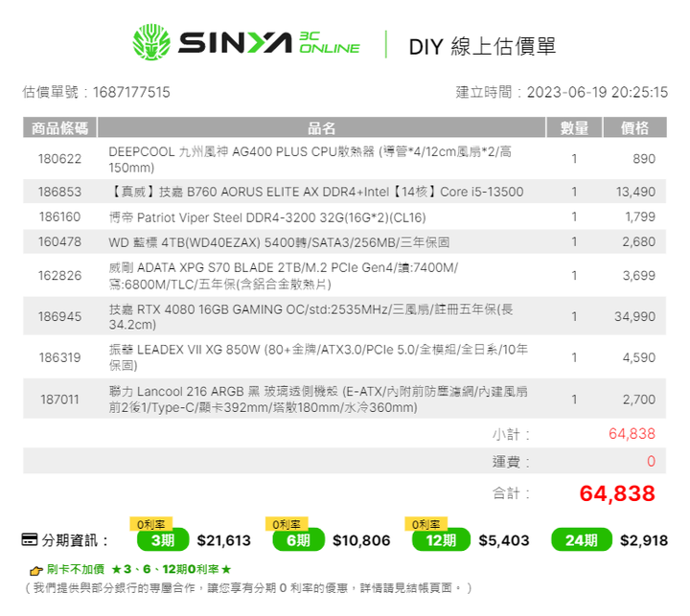This screenshot has height=616, width=690.
Task: Click the 分期資訊 label
Action: pyautogui.click(x=75, y=540)
